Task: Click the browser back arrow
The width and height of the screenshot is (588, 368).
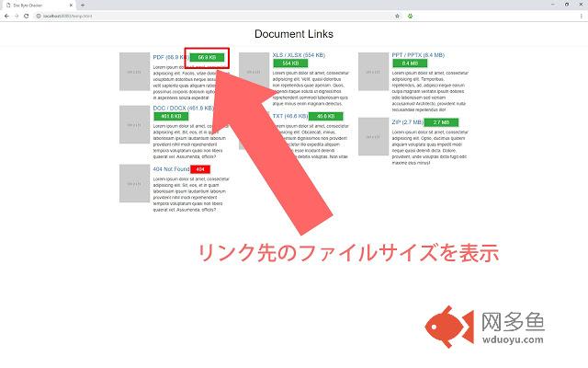Action: [x=6, y=16]
